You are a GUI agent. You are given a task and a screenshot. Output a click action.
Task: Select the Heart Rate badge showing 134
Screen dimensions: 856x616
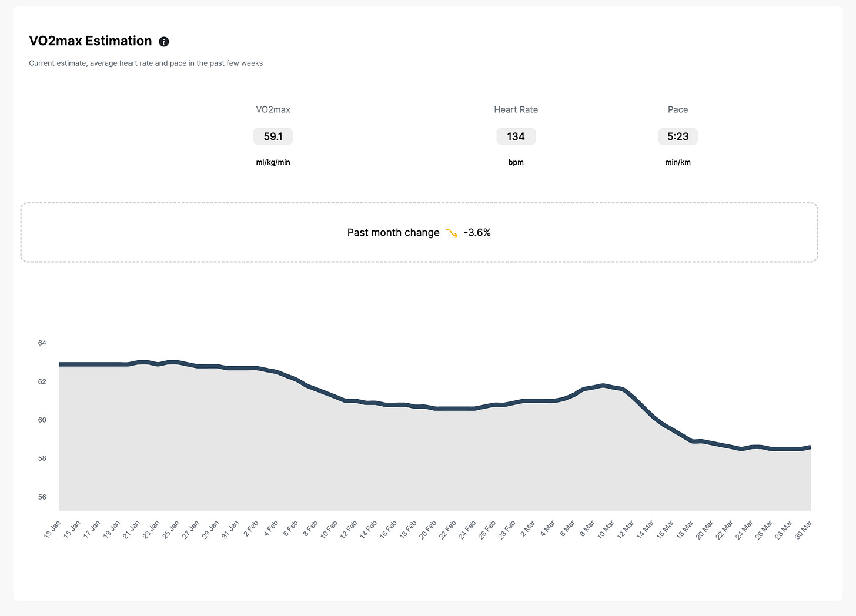click(516, 136)
